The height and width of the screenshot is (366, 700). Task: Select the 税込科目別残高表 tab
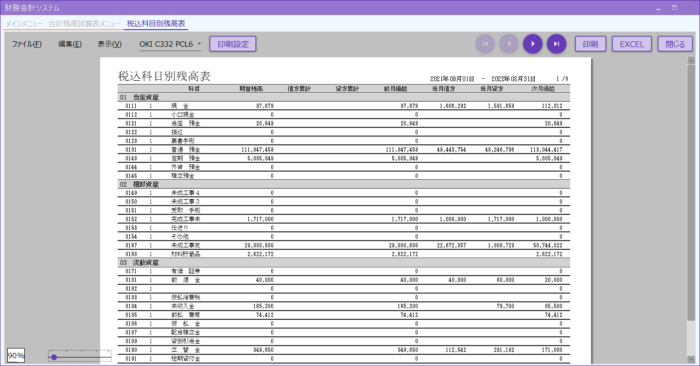(156, 24)
